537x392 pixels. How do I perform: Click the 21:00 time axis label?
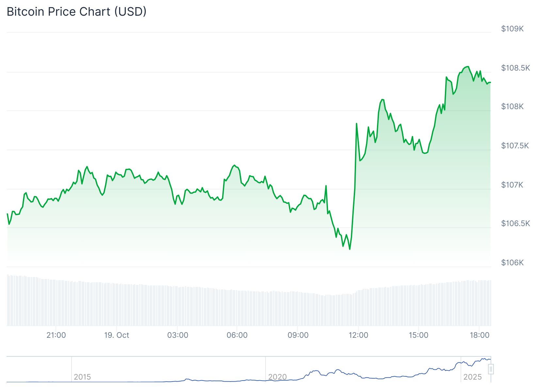56,335
